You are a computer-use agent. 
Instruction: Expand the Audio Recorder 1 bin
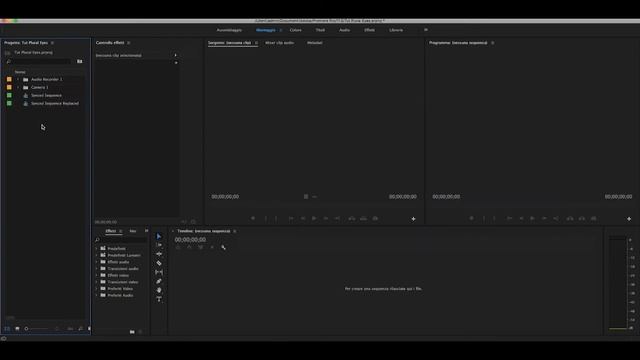point(18,79)
